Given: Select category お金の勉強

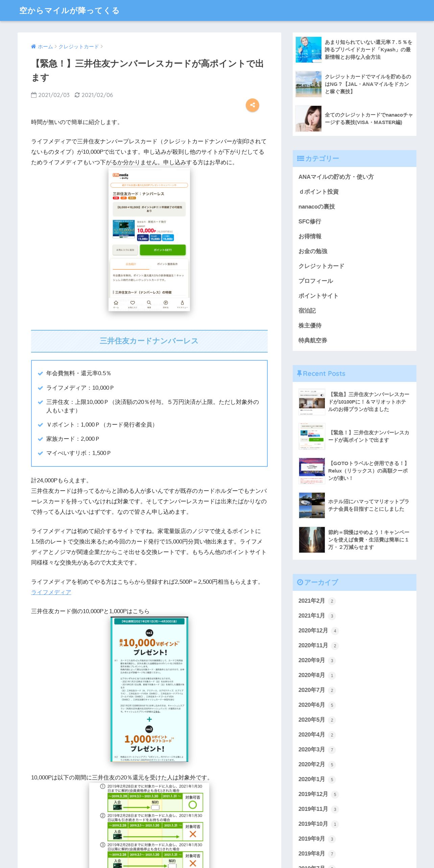Looking at the screenshot, I should pos(313,251).
